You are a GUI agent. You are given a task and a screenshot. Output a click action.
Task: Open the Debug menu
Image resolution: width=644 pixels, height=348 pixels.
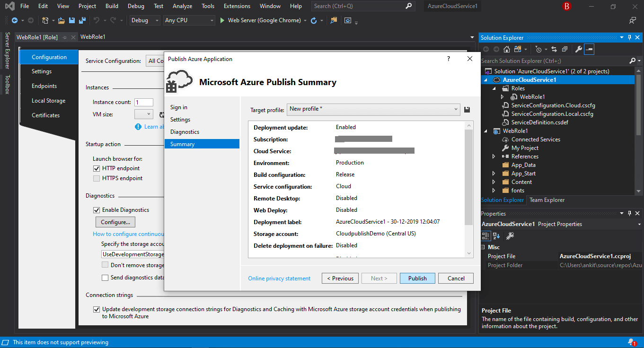(x=136, y=6)
